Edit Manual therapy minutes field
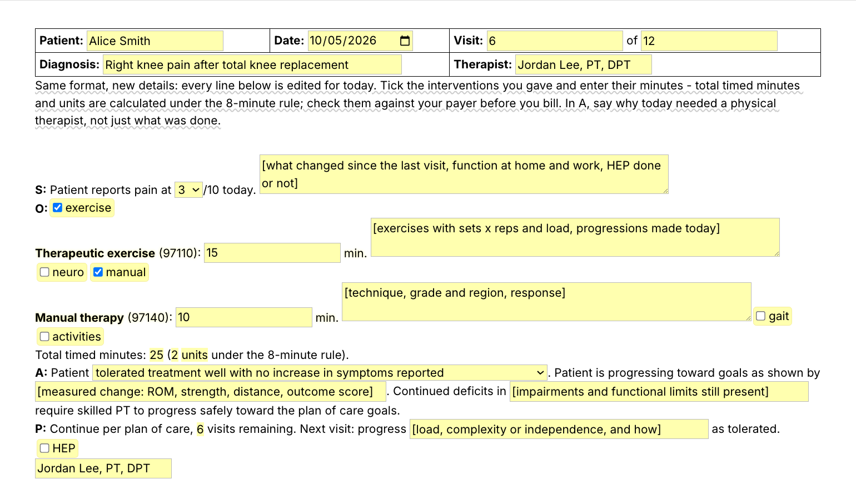This screenshot has width=856, height=504. (x=244, y=317)
